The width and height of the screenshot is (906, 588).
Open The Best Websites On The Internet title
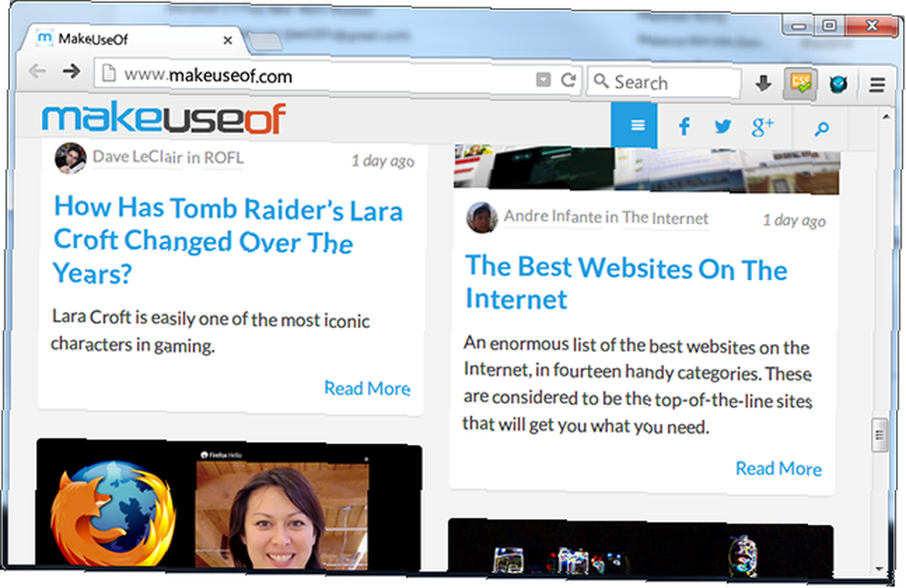coord(626,283)
